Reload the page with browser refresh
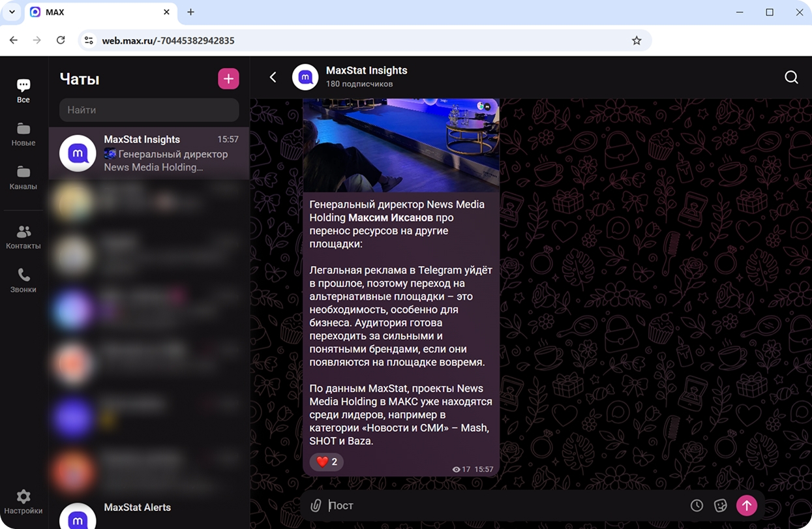Screen dimensions: 812x529 point(61,40)
